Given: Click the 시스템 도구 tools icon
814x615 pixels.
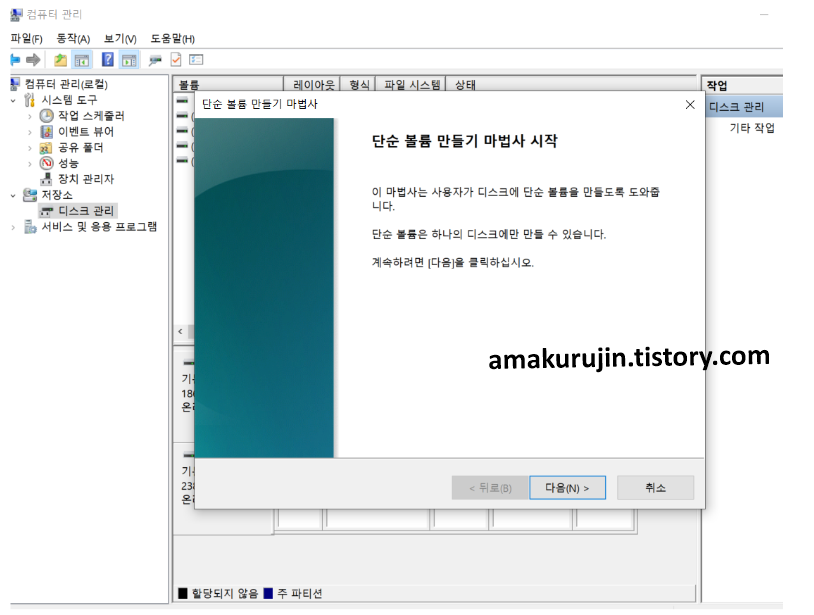Looking at the screenshot, I should [x=30, y=100].
